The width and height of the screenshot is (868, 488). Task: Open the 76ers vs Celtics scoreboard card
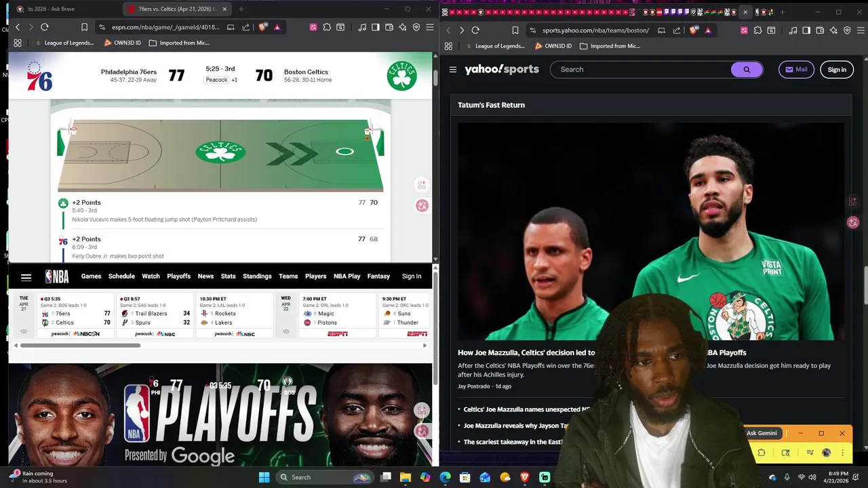coord(75,315)
